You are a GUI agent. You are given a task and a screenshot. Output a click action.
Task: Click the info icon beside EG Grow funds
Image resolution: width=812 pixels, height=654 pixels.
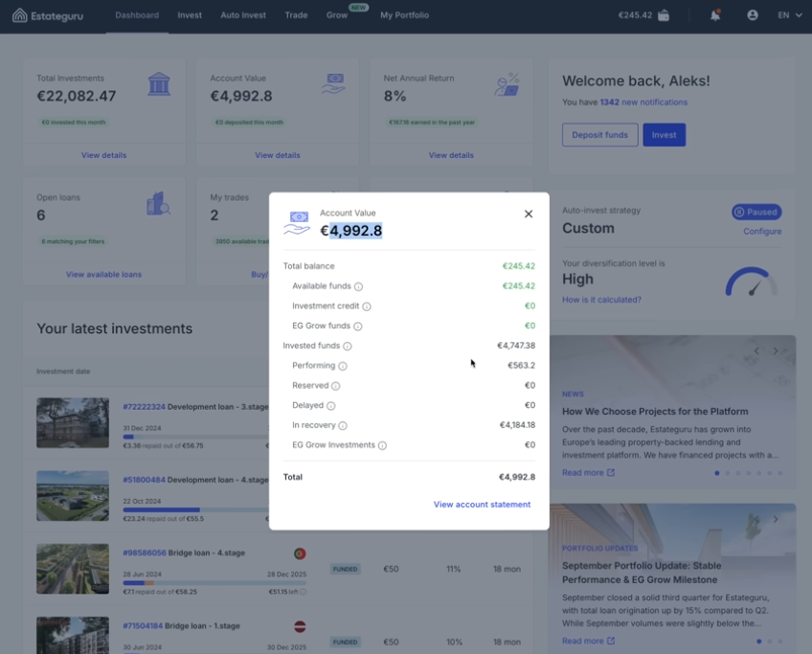coord(357,326)
